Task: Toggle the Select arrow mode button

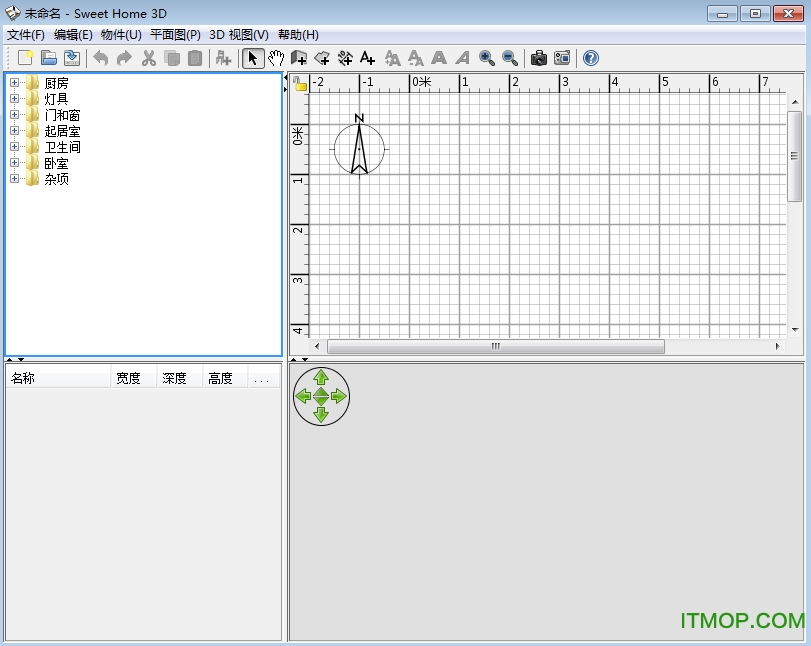Action: click(253, 58)
